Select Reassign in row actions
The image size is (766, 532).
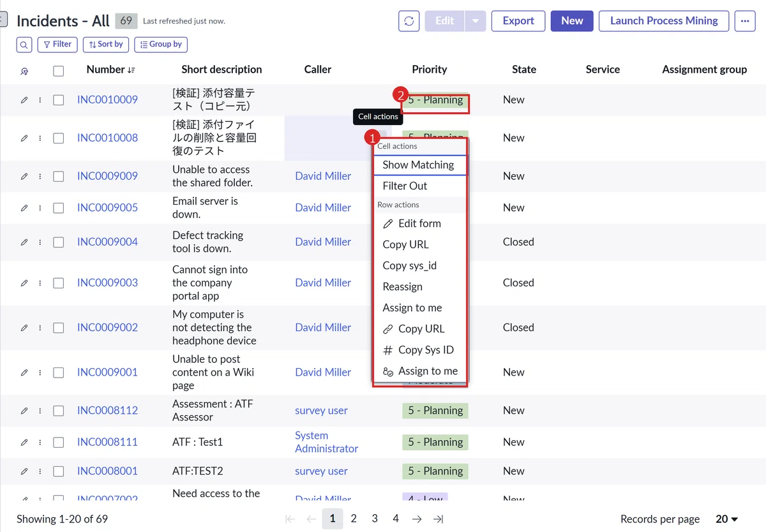click(421, 287)
